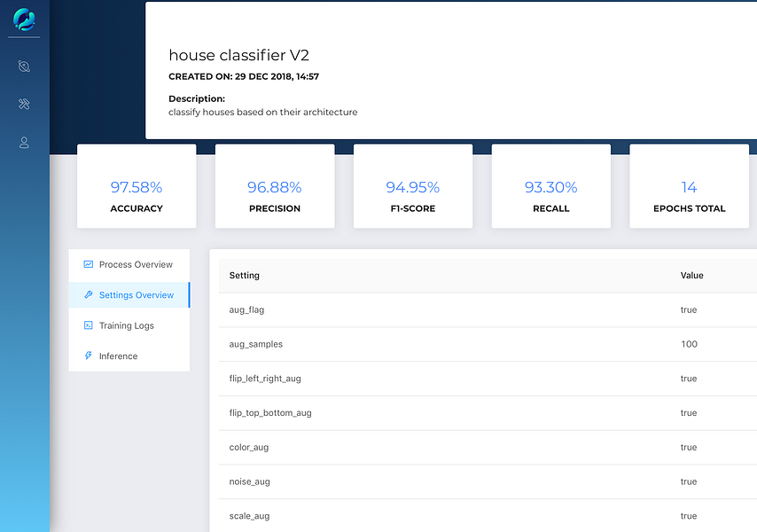Click the app logo in sidebar
757x532 pixels.
24,20
